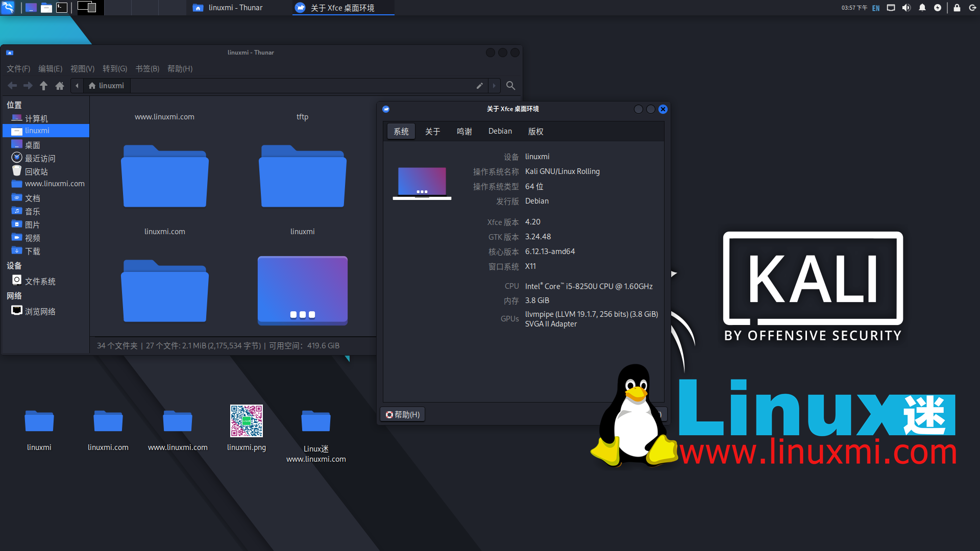
Task: Open the 书签(B) menu in Thunar
Action: tap(147, 69)
